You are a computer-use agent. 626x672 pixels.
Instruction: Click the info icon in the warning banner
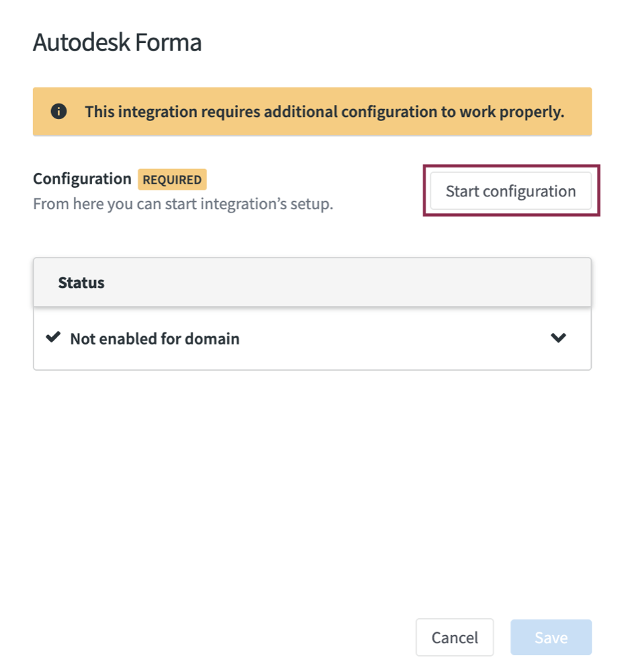pyautogui.click(x=61, y=112)
